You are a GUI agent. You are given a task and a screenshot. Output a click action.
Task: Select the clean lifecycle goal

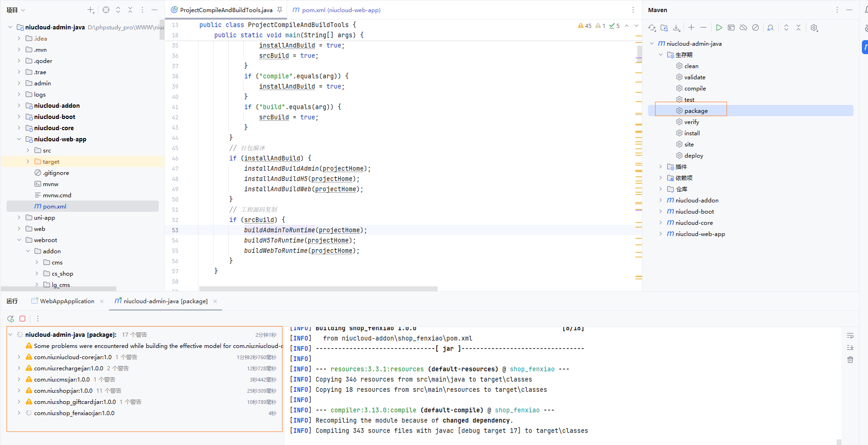(691, 66)
